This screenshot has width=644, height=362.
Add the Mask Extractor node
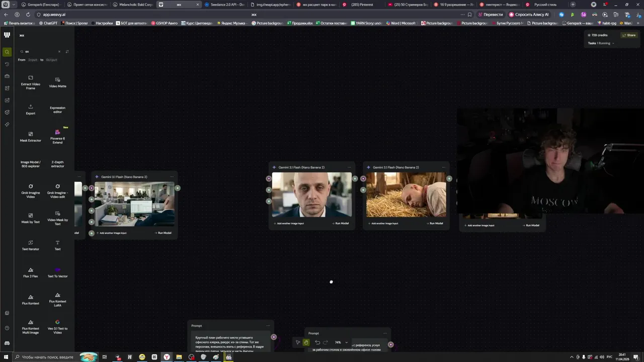[x=31, y=137]
